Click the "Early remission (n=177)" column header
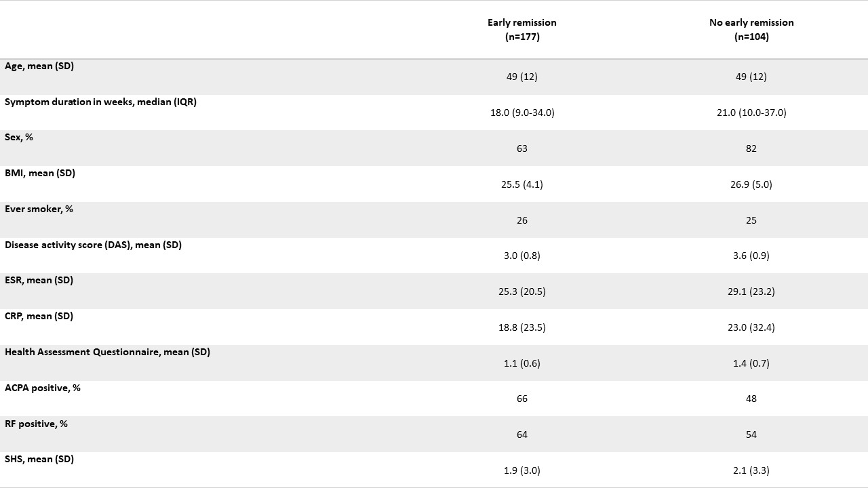The image size is (868, 488). coord(521,30)
